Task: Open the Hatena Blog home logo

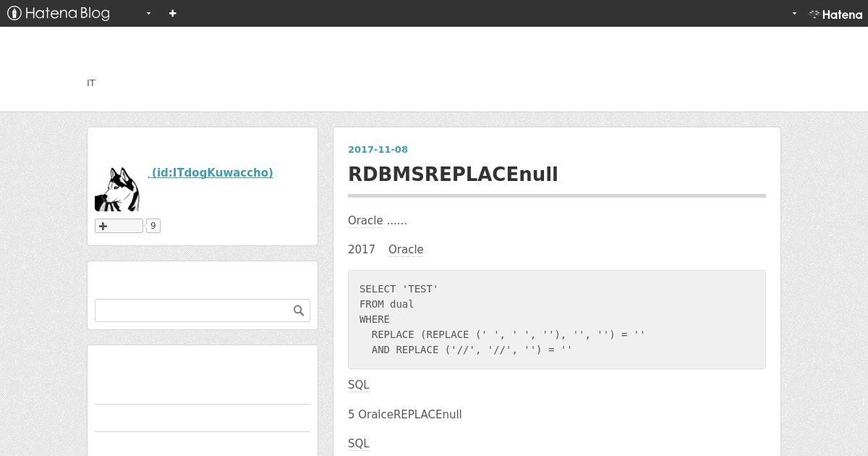Action: tap(59, 13)
